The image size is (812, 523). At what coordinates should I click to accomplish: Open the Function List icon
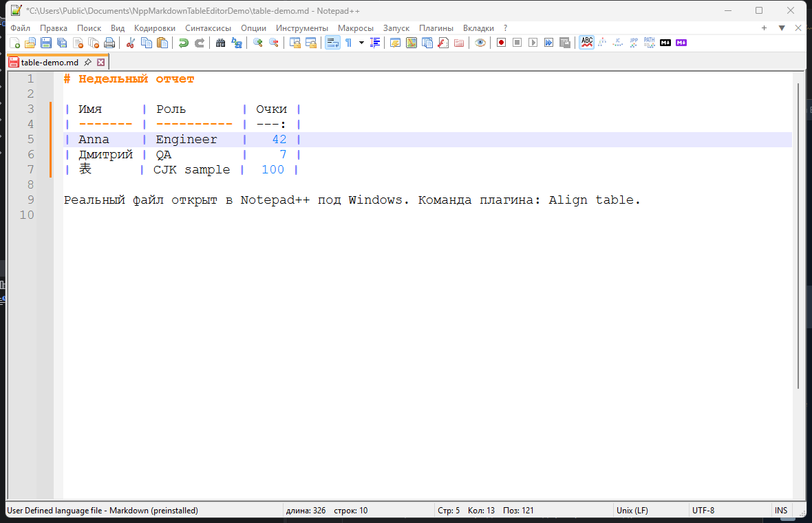click(x=443, y=43)
